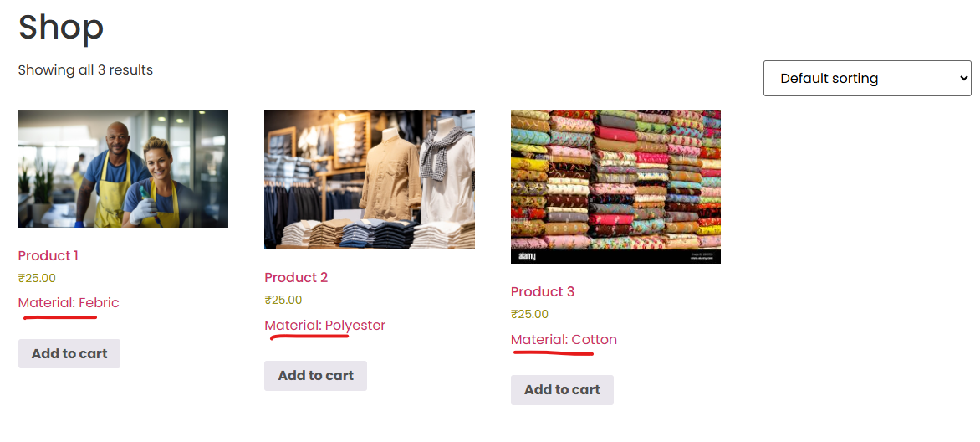Image resolution: width=980 pixels, height=442 pixels.
Task: Click the price under Product 3
Action: [529, 314]
